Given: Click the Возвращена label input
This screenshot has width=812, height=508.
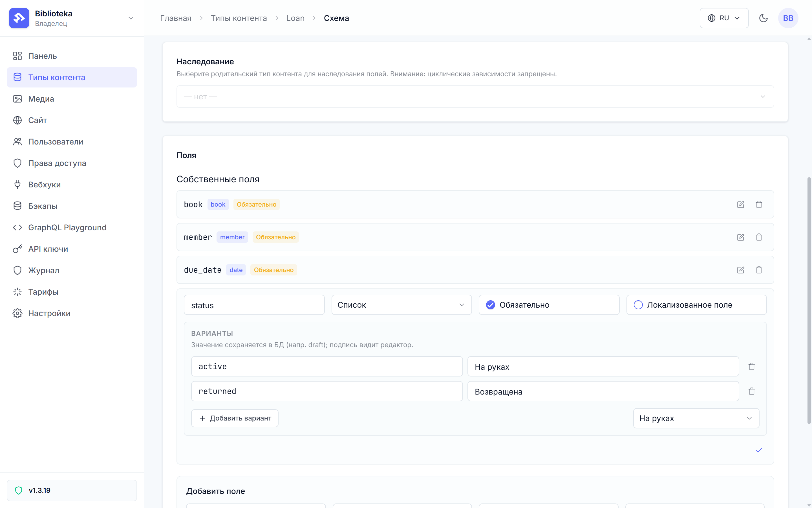Looking at the screenshot, I should coord(603,391).
